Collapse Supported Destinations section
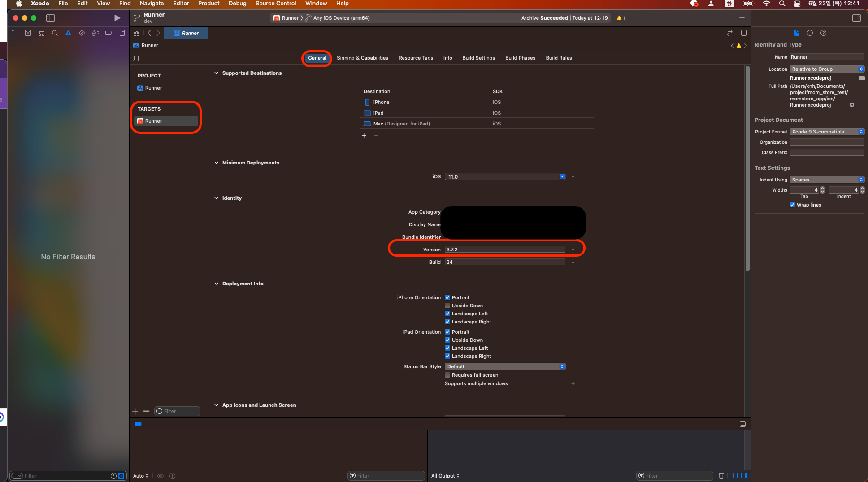 217,73
